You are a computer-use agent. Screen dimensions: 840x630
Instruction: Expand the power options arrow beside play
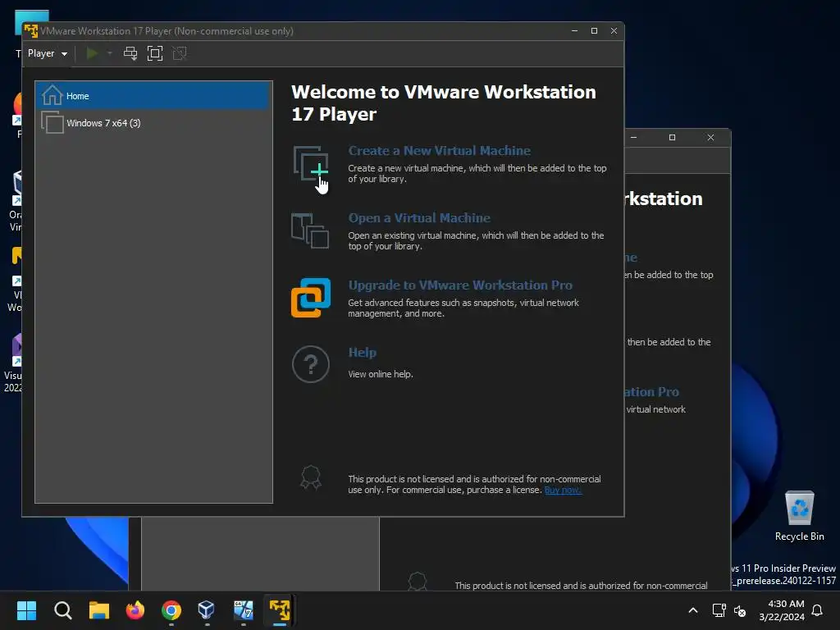pyautogui.click(x=110, y=53)
